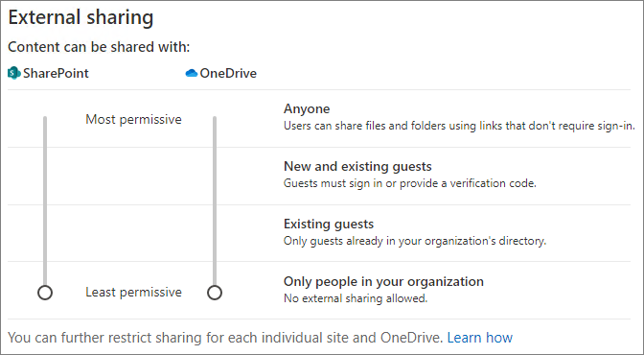The image size is (644, 355).
Task: Click the OneDrive column label
Action: [x=228, y=73]
